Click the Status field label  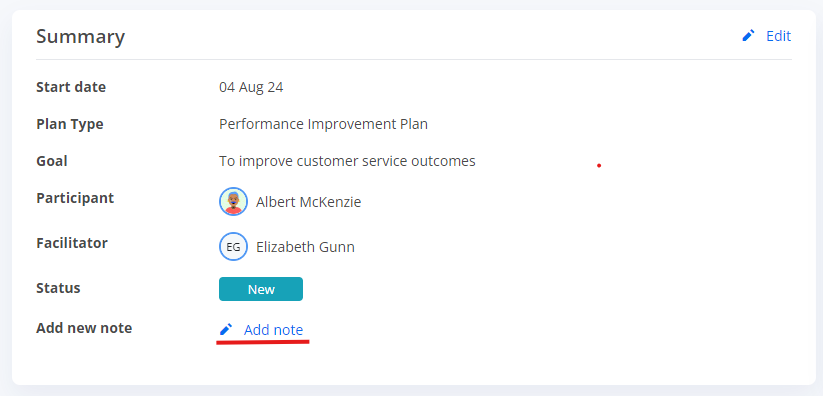coord(58,288)
